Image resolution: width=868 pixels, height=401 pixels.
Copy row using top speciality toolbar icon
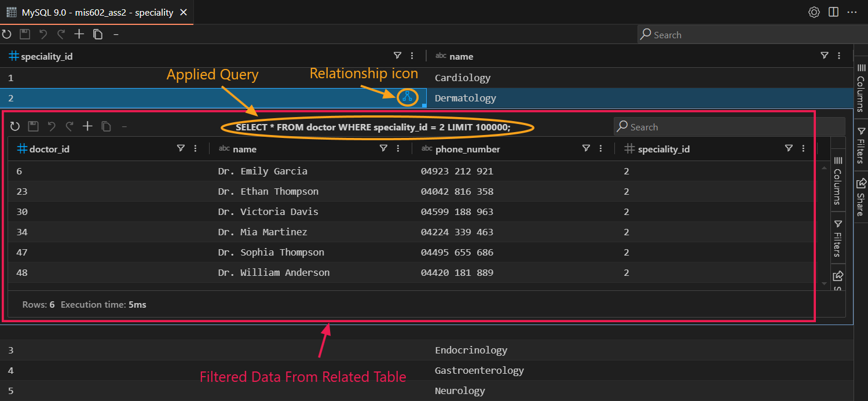(98, 34)
